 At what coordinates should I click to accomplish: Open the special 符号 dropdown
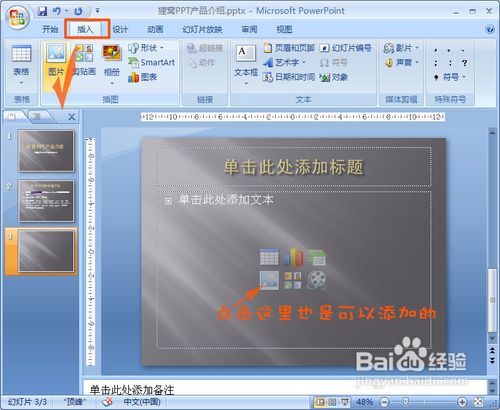pyautogui.click(x=450, y=77)
